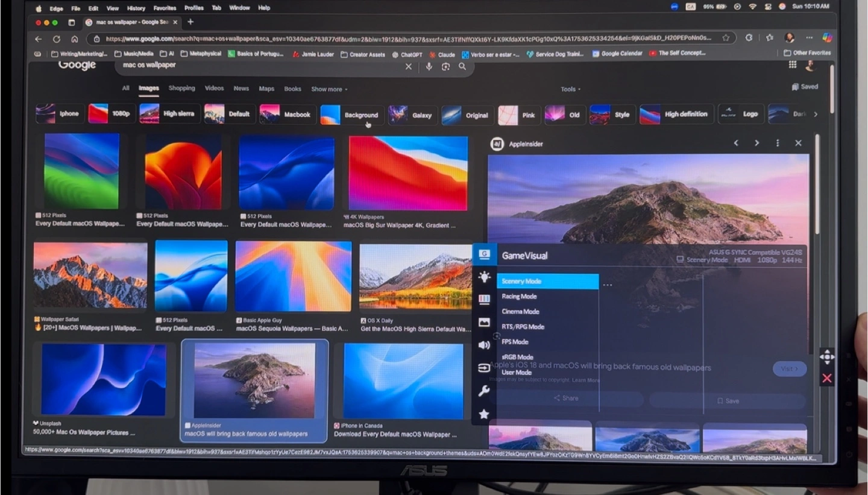Open Edge Settings and more ellipsis
Viewport: 868px width, 495px height.
[x=808, y=37]
